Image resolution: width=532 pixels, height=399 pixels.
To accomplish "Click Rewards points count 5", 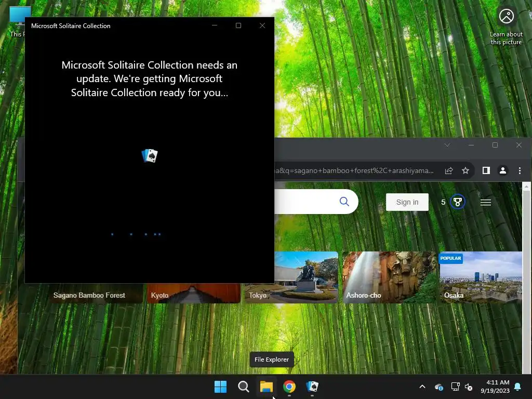I will coord(443,202).
